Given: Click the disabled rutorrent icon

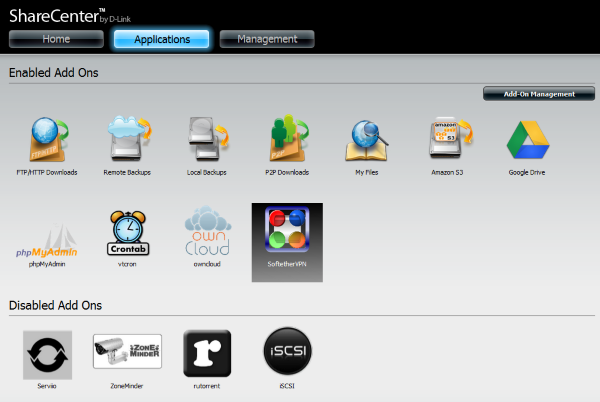Looking at the screenshot, I should (207, 353).
